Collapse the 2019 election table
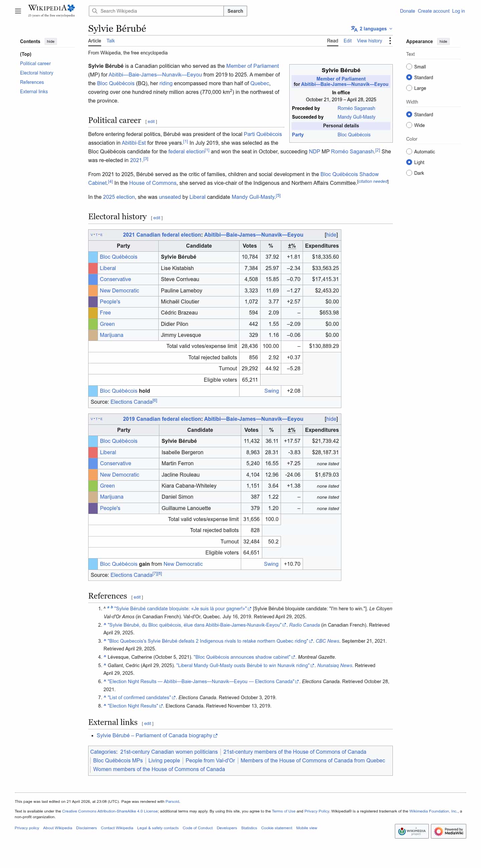Viewport: 481px width, 868px height. (331, 419)
